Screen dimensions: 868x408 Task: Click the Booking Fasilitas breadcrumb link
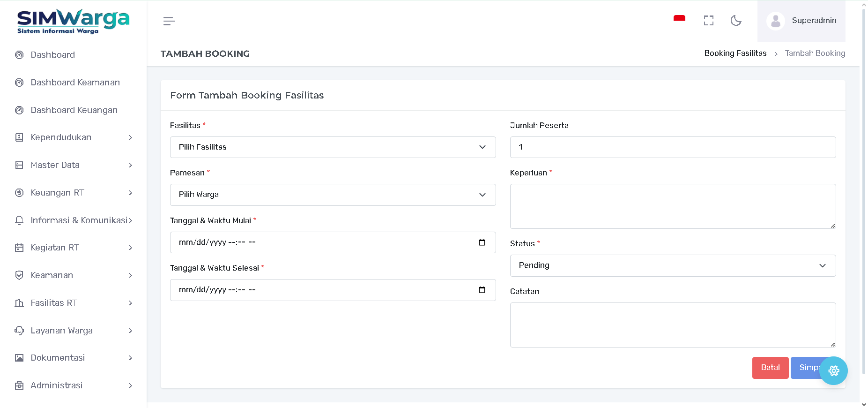click(x=735, y=53)
